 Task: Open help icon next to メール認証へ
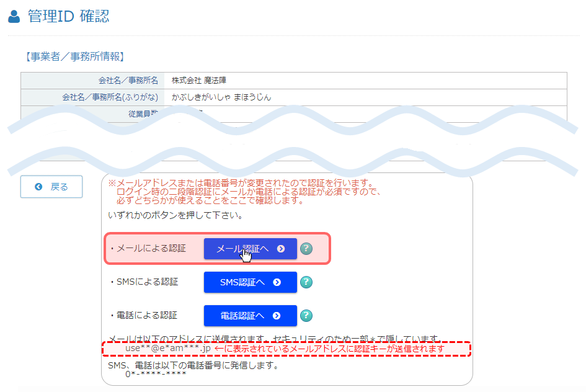306,249
